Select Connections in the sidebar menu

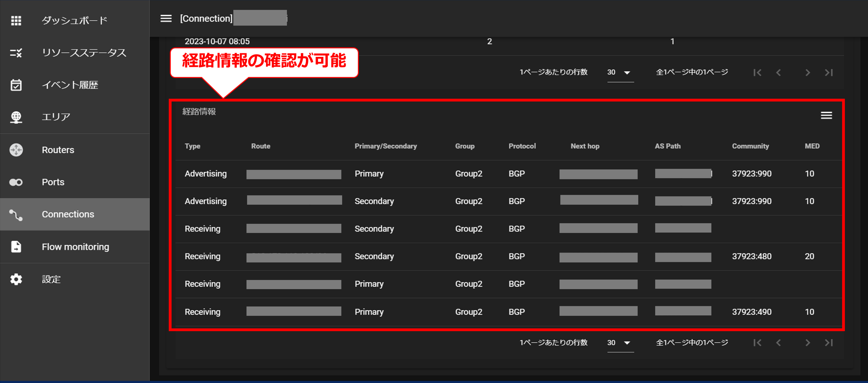pyautogui.click(x=68, y=214)
